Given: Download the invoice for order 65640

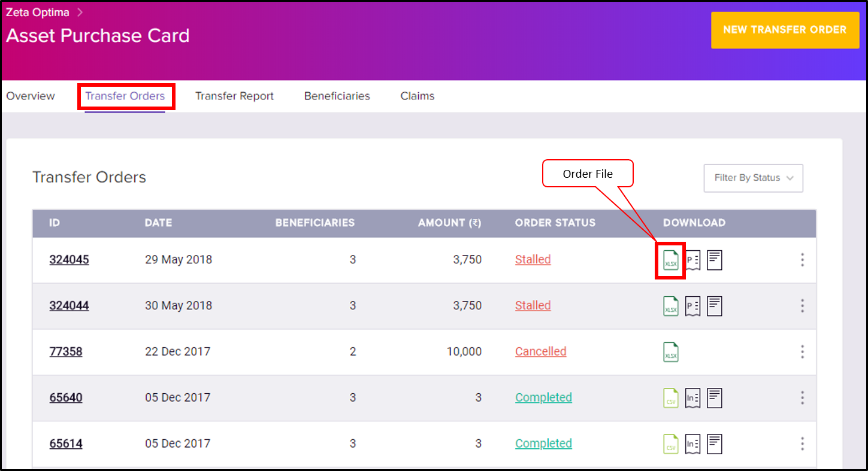Looking at the screenshot, I should (693, 398).
